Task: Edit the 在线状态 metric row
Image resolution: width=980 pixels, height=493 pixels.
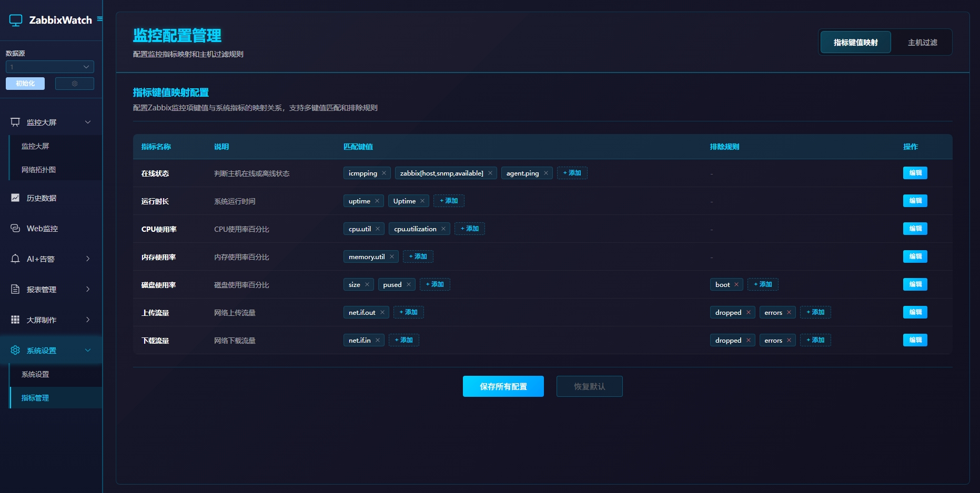Action: pos(915,173)
